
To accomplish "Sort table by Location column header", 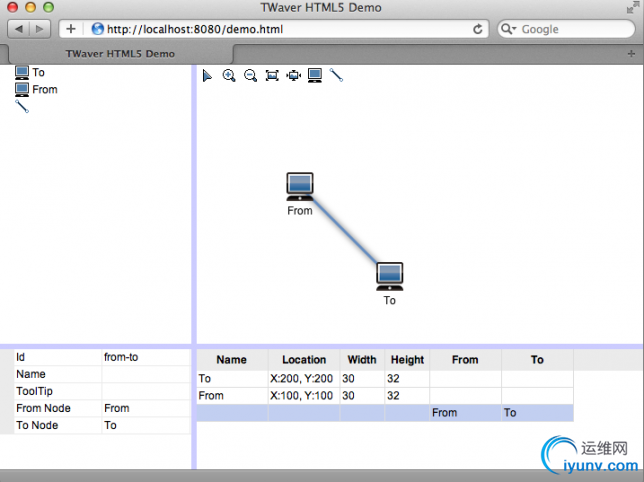I will coord(304,360).
